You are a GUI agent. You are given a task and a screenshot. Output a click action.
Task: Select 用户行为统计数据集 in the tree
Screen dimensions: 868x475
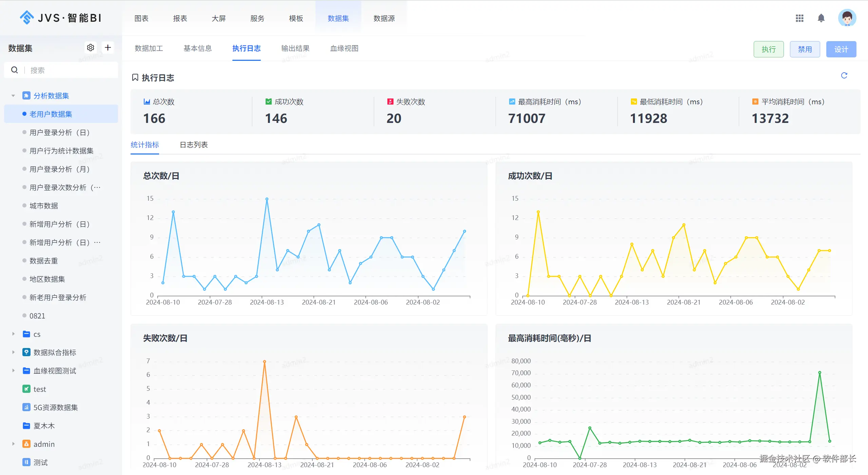click(61, 151)
